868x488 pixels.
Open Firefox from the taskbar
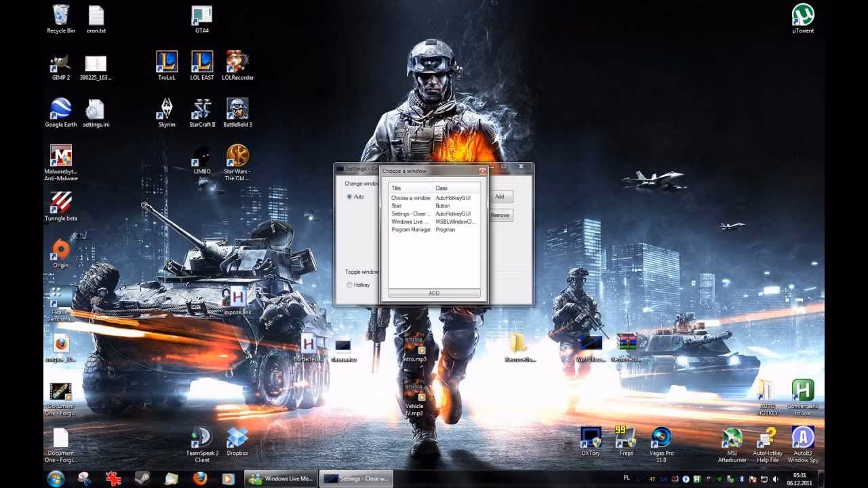tap(199, 479)
